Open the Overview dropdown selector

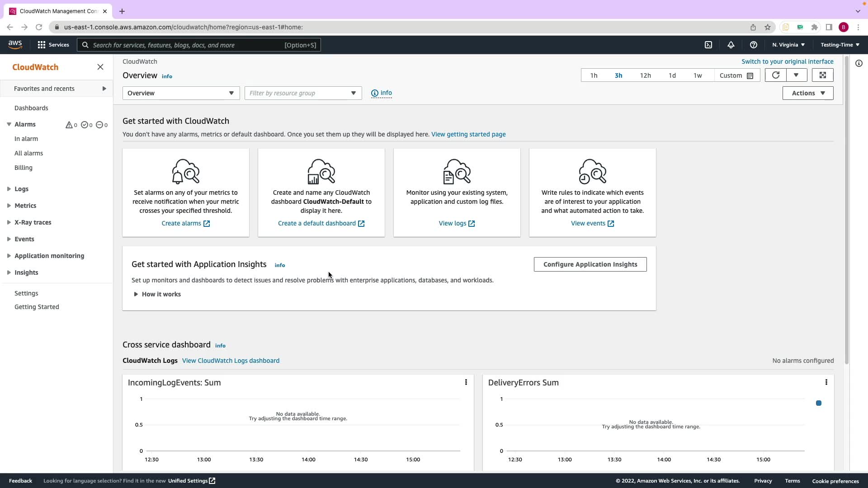[x=181, y=93]
